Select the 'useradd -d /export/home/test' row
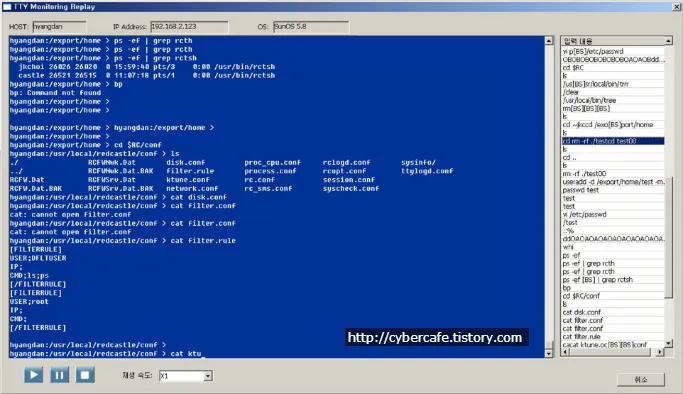Image resolution: width=683 pixels, height=394 pixels. pos(613,182)
